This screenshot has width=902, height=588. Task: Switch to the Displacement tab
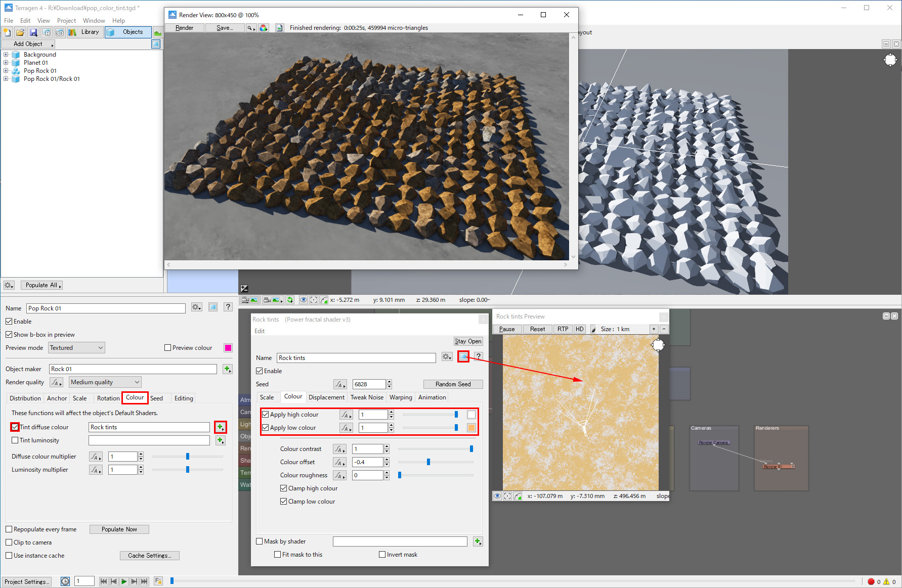[326, 397]
